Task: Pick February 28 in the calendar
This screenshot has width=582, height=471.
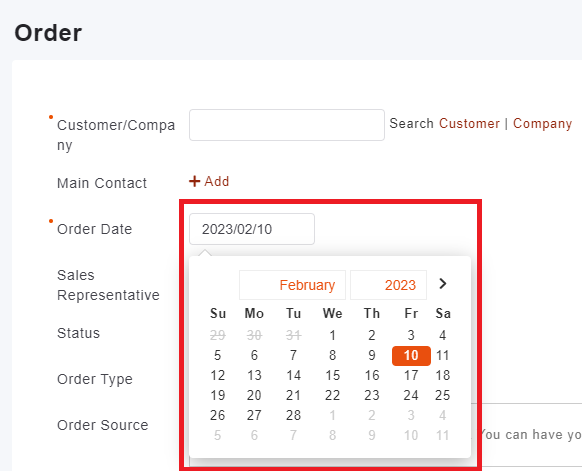Action: [293, 415]
